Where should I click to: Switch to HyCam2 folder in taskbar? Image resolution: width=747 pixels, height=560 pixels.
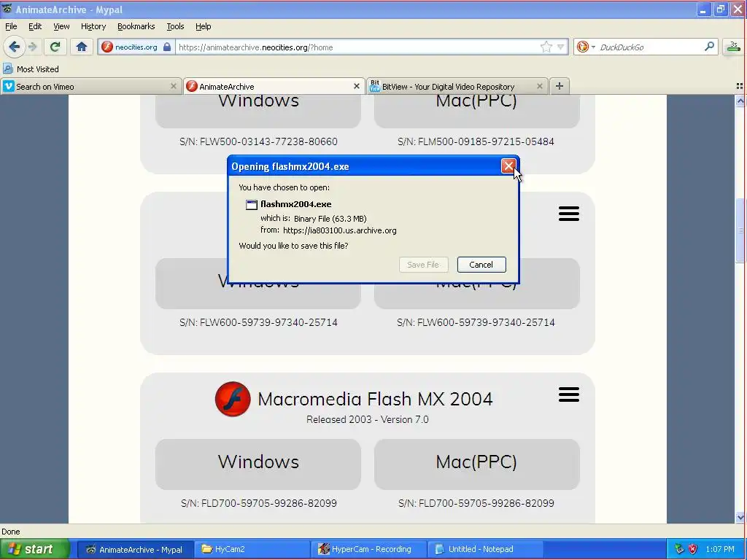(x=251, y=549)
